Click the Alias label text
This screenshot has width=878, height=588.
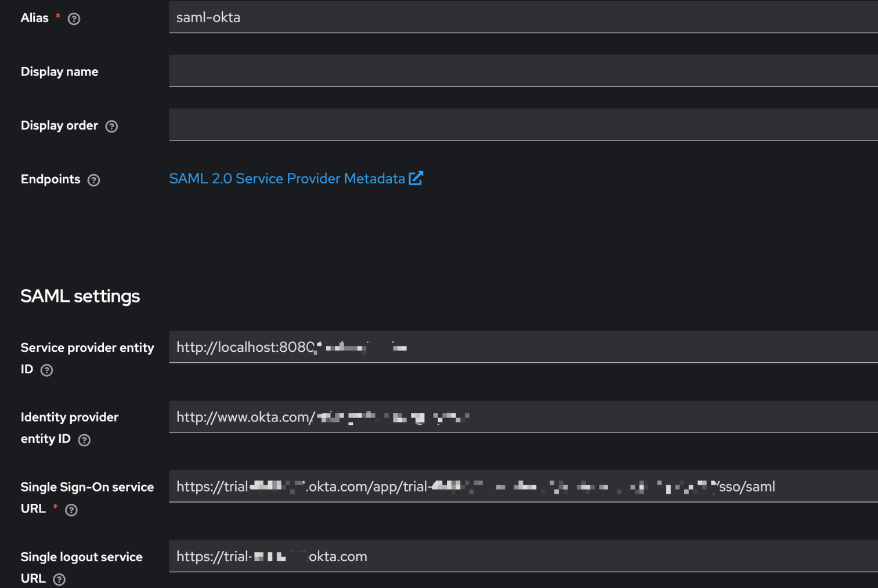[x=34, y=18]
